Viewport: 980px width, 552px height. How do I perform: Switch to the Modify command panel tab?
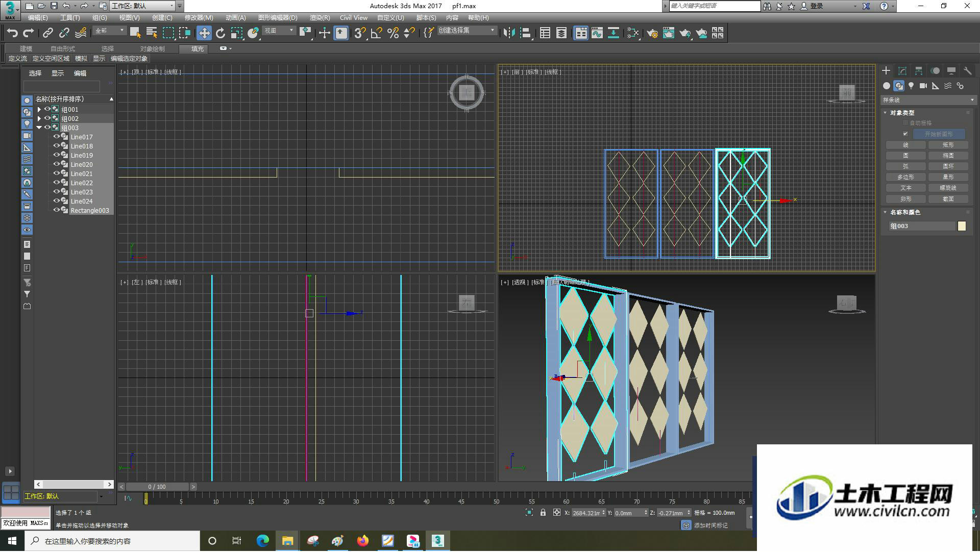pos(902,71)
